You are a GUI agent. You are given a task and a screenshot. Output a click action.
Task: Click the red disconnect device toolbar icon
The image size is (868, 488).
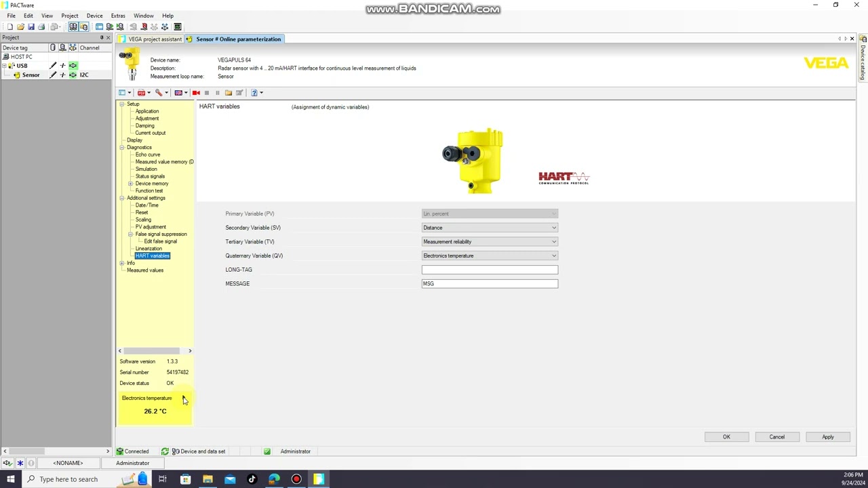pyautogui.click(x=144, y=27)
